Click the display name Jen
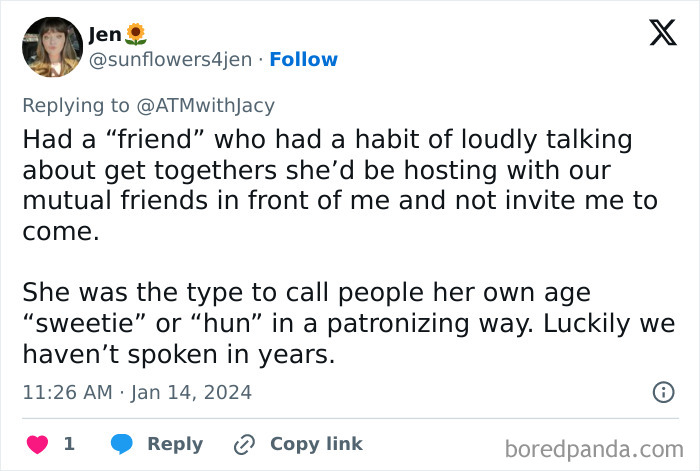 [105, 34]
